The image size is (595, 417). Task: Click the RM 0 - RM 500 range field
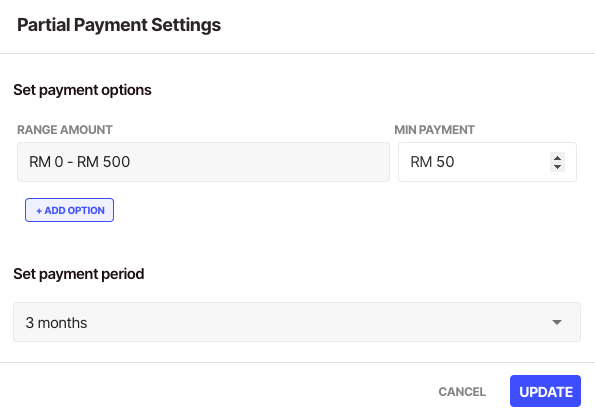pos(203,162)
